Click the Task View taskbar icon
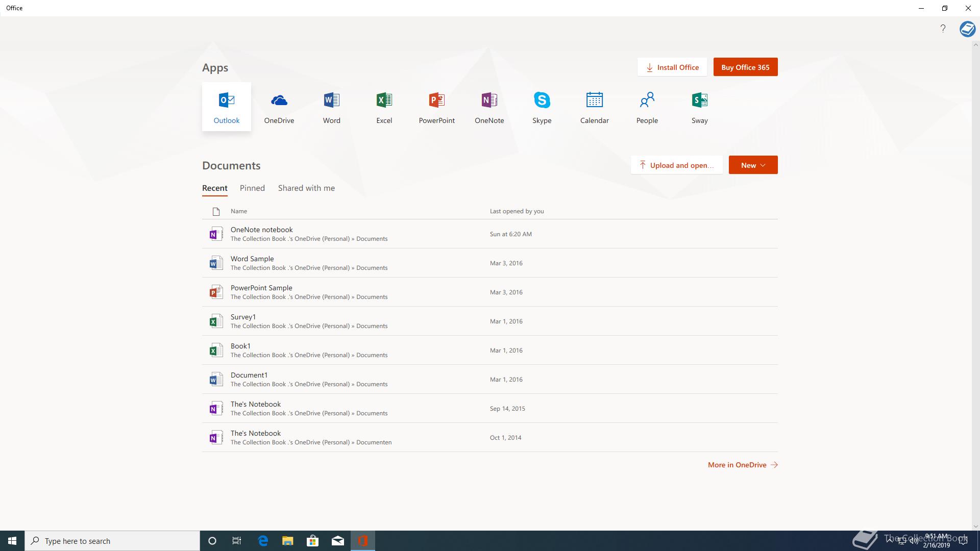 (237, 541)
